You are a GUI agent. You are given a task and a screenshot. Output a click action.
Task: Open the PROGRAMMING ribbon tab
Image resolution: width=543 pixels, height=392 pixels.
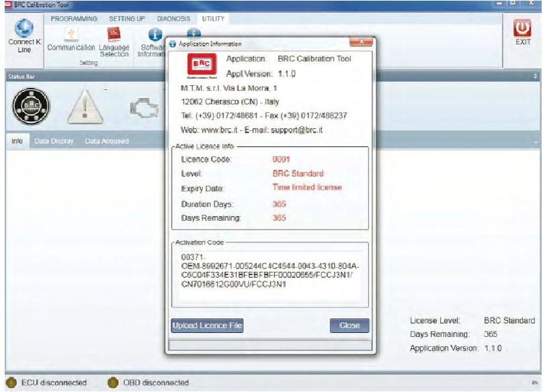75,18
